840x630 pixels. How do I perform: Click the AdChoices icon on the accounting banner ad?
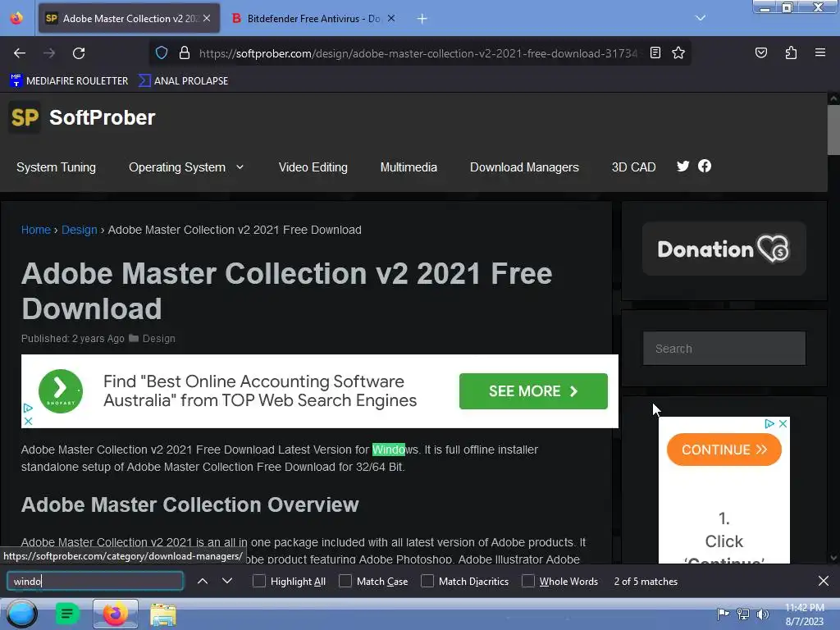[x=28, y=409]
